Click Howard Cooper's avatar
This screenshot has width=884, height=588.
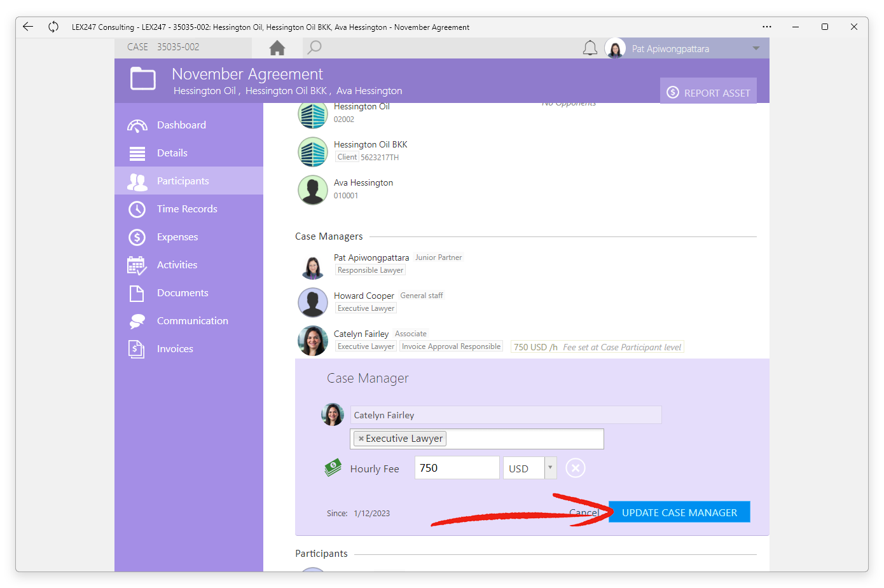coord(313,303)
